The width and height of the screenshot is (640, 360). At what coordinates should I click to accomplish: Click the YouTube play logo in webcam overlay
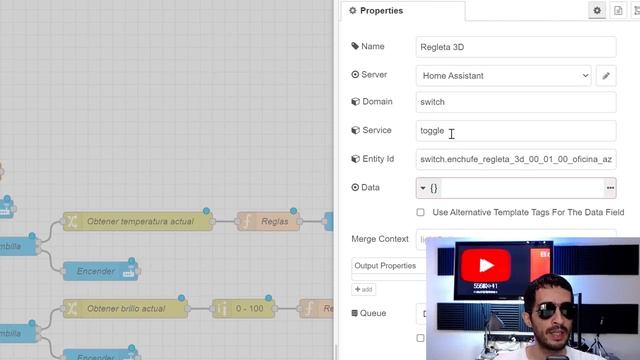[485, 265]
